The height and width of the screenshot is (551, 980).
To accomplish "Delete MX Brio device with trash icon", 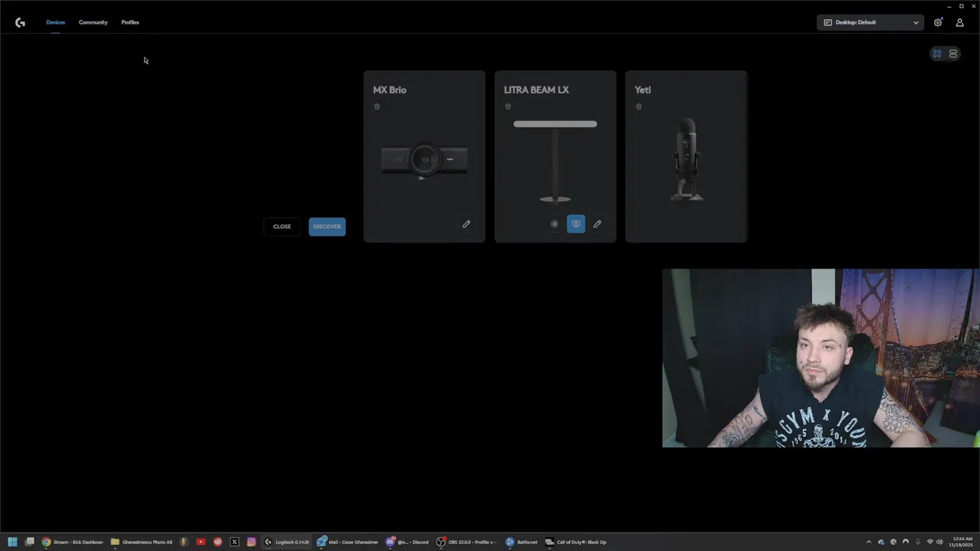I will (x=377, y=106).
